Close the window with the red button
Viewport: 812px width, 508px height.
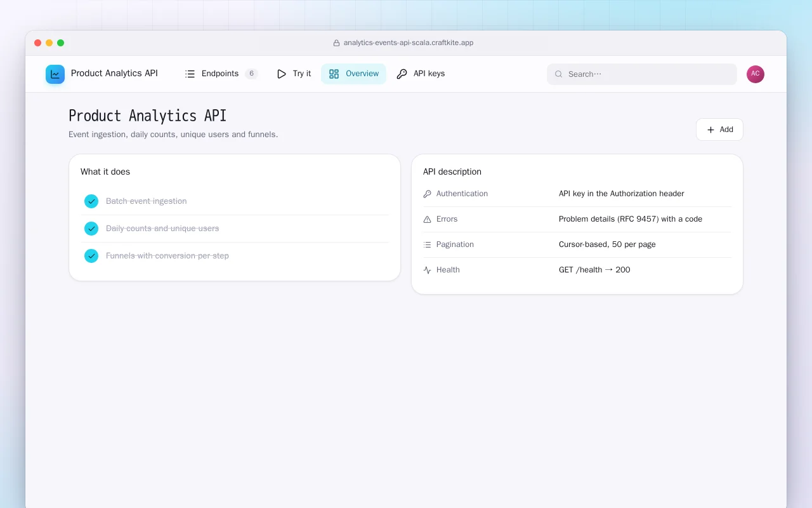[x=38, y=43]
